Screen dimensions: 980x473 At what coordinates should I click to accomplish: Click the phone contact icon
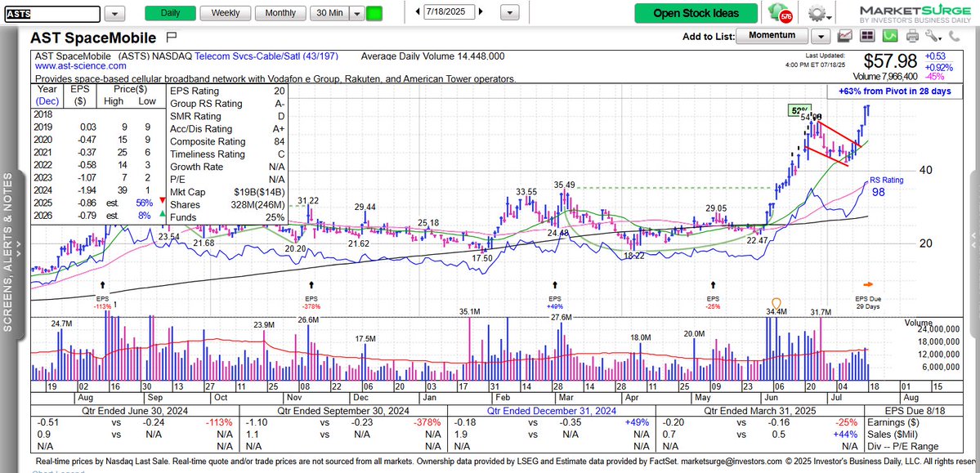(955, 36)
